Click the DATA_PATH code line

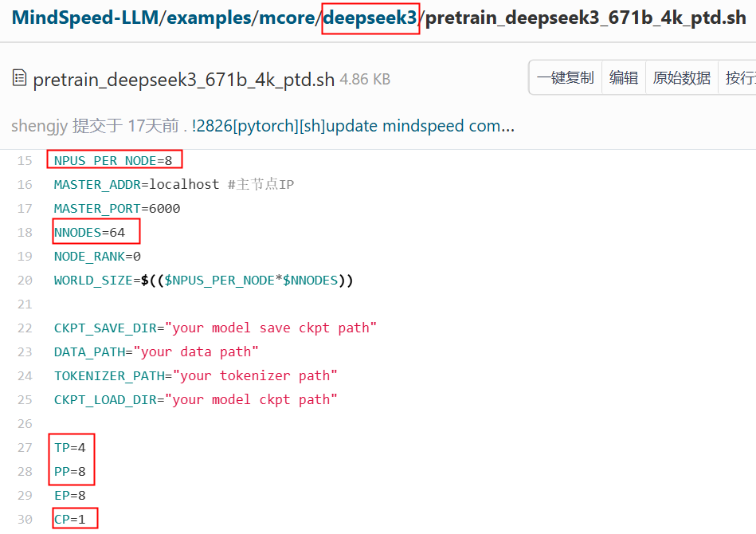(x=156, y=351)
